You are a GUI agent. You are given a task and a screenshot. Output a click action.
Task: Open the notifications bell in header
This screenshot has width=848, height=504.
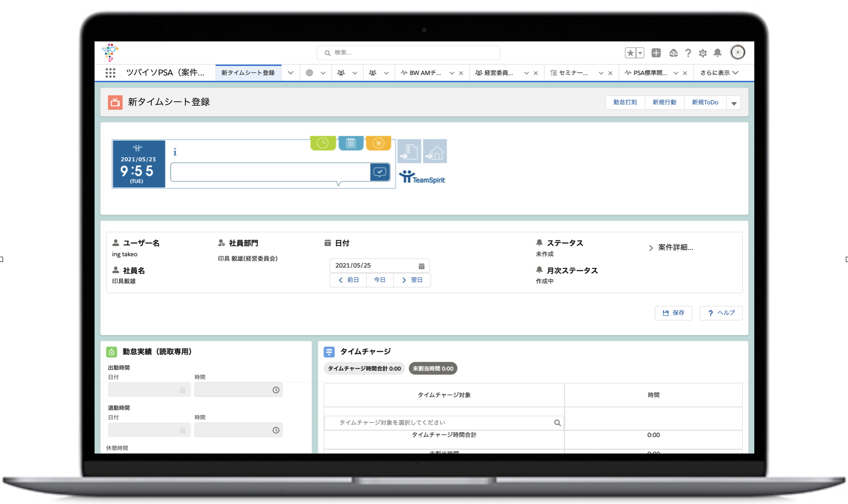pyautogui.click(x=717, y=53)
